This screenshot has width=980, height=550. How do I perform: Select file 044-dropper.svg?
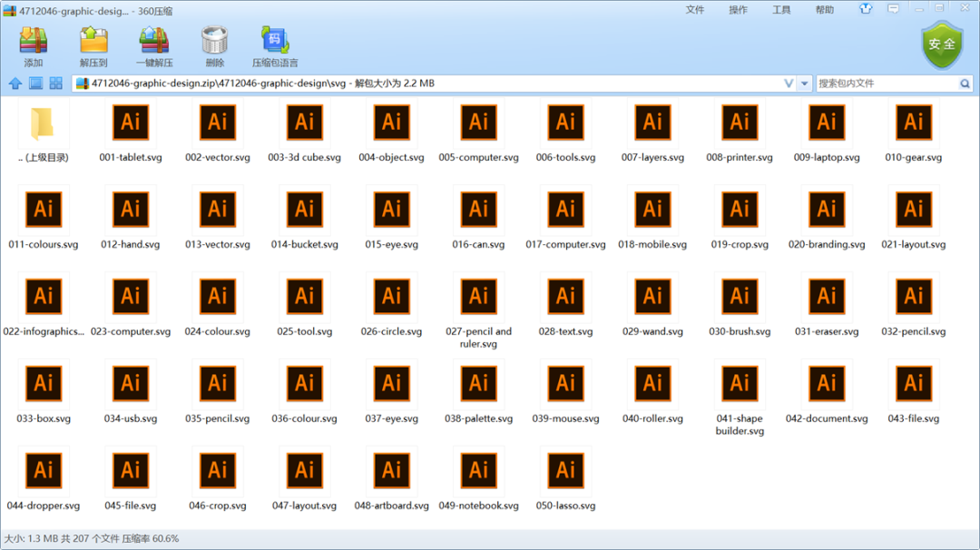(x=44, y=480)
